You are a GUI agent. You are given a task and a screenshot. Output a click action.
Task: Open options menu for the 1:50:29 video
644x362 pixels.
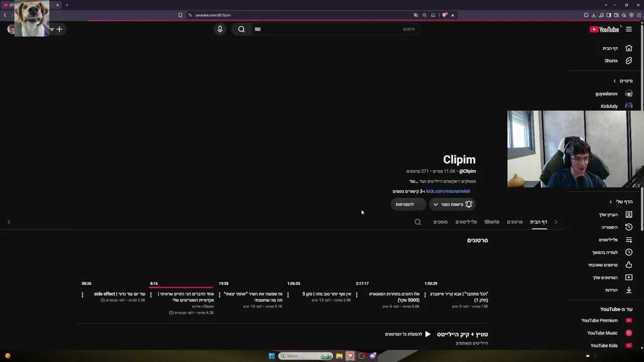point(425,295)
